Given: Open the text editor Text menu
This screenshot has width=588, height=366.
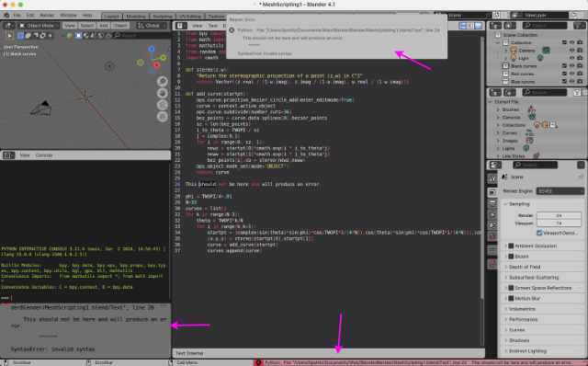Looking at the screenshot, I should [x=212, y=26].
